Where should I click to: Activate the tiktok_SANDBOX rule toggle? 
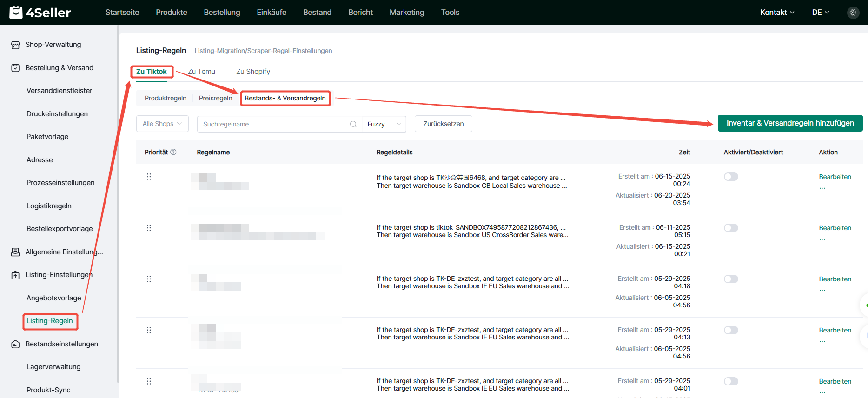pyautogui.click(x=731, y=228)
